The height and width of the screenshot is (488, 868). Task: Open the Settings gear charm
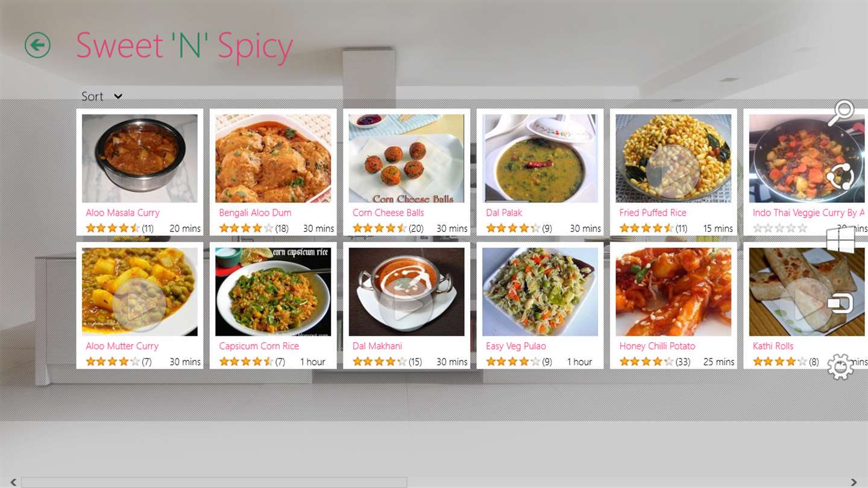coord(840,366)
